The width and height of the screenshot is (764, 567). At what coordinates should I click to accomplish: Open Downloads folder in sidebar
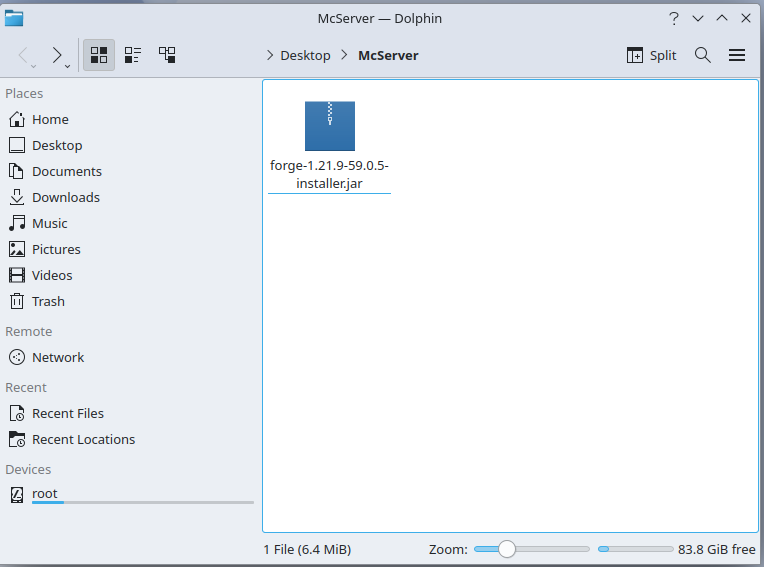click(x=65, y=197)
